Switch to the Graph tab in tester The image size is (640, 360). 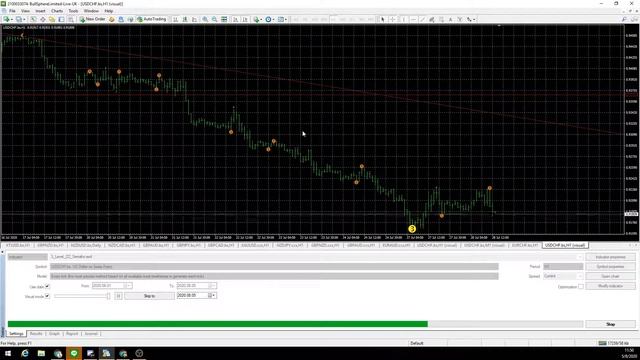pos(54,334)
